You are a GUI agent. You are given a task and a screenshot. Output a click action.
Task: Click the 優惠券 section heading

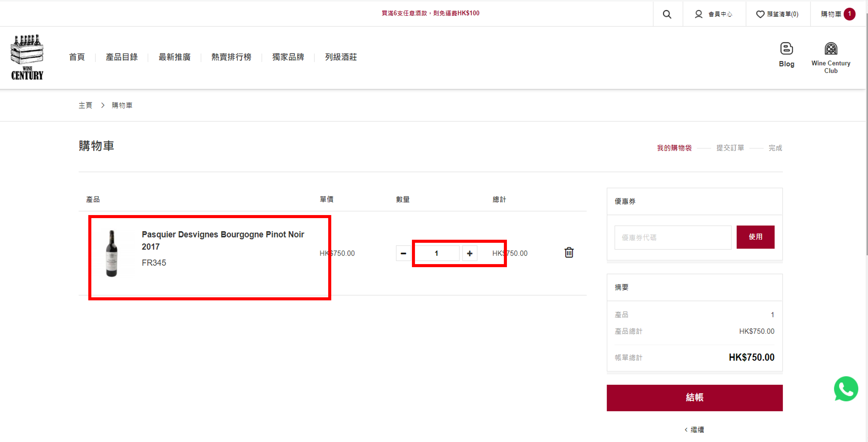click(625, 201)
